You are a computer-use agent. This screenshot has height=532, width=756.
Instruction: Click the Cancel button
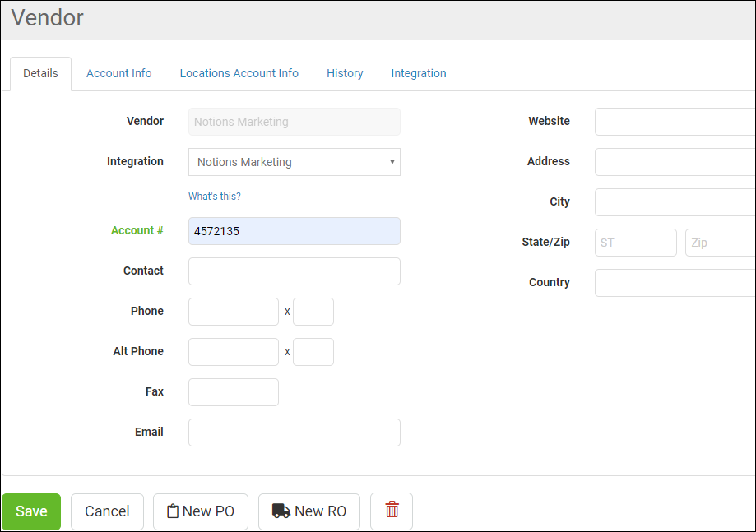point(107,511)
